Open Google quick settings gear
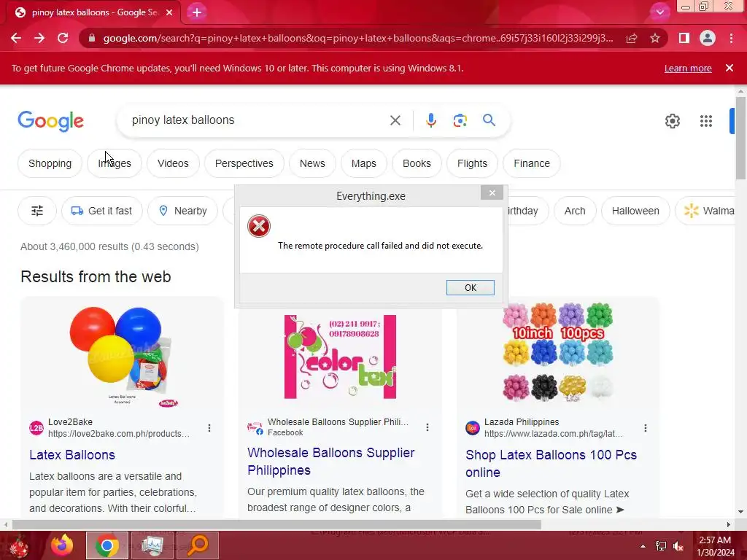The image size is (747, 560). [x=672, y=121]
